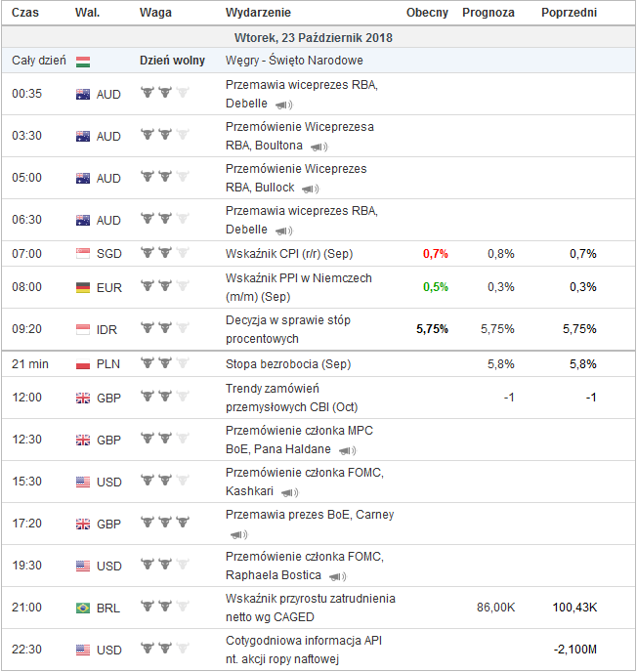The image size is (637, 672).
Task: Click speaker icon beside Raphaela Bostica
Action: (337, 576)
